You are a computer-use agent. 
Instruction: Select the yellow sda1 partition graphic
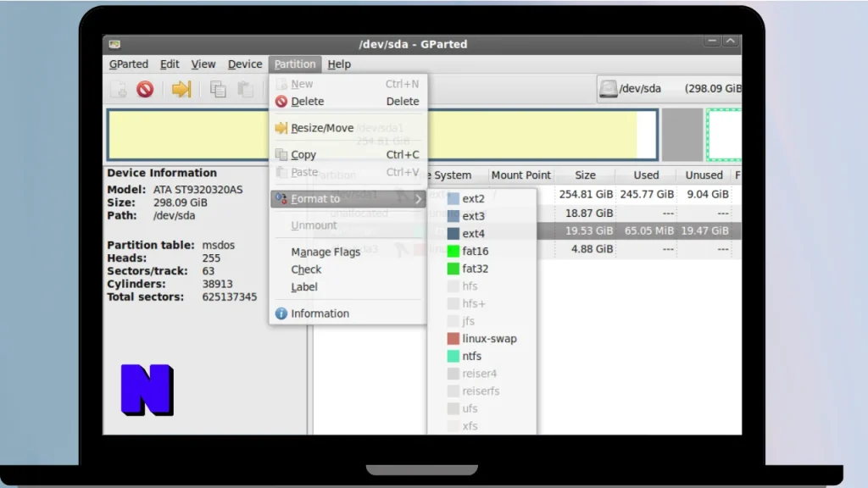(x=382, y=135)
